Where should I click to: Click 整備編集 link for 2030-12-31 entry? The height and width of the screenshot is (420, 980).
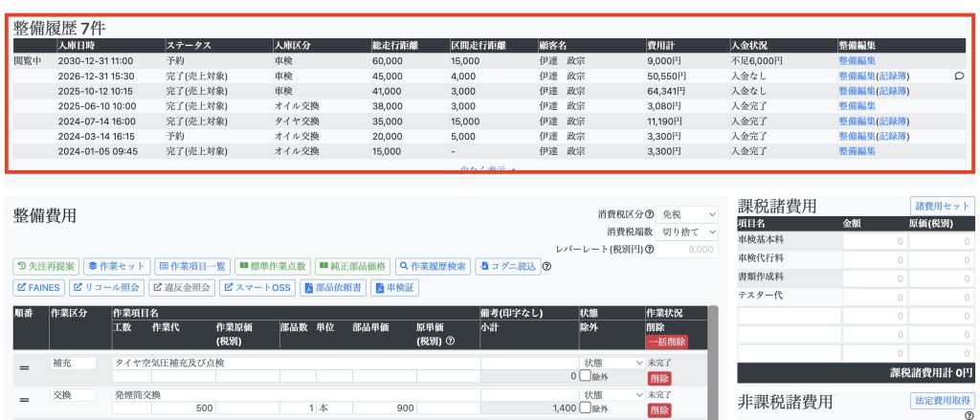click(x=857, y=60)
